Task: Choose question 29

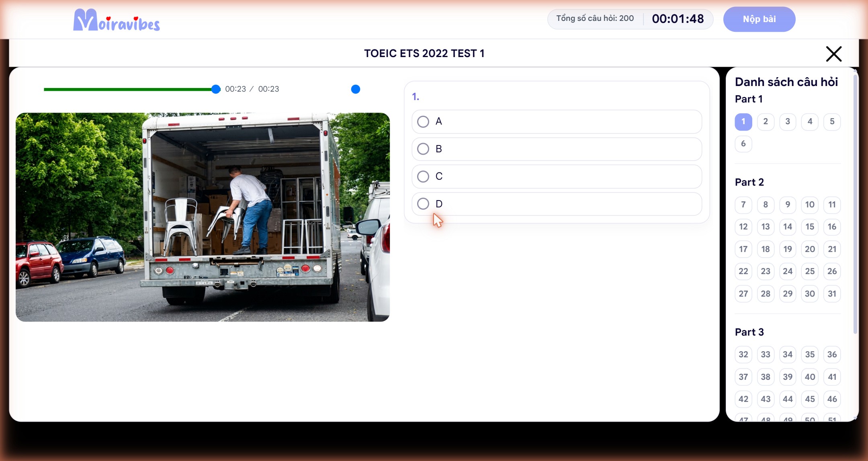Action: click(x=788, y=294)
